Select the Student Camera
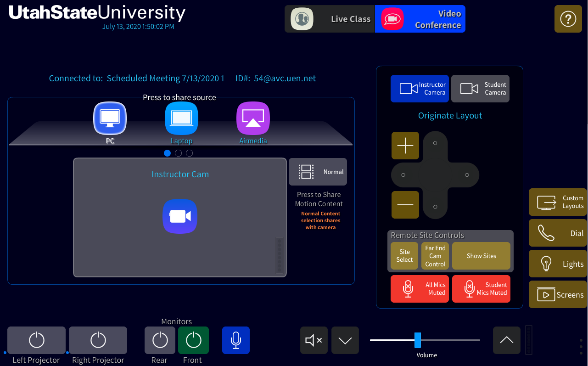Screen dimensions: 588x366 [480, 89]
